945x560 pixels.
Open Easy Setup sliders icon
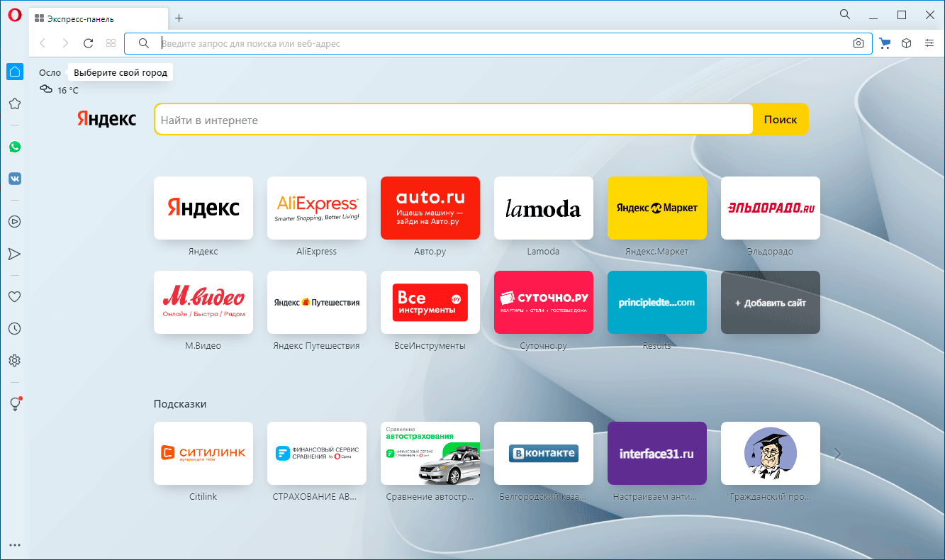tap(929, 43)
